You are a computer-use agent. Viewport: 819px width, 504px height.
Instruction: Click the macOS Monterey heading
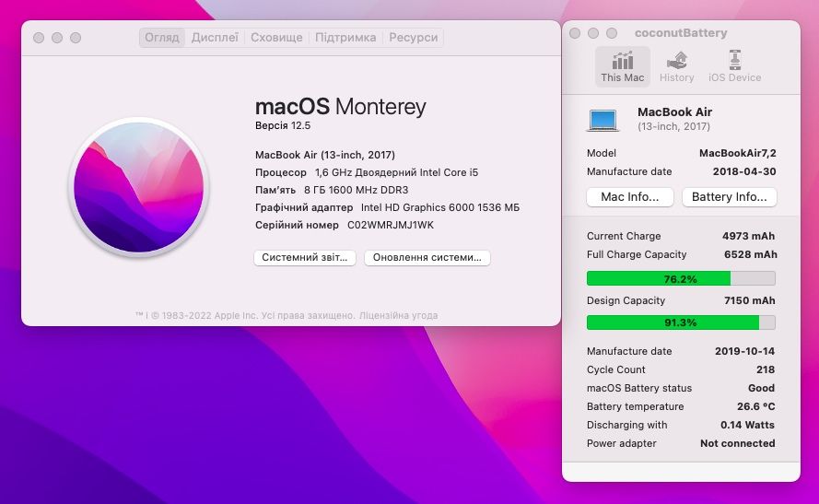341,107
